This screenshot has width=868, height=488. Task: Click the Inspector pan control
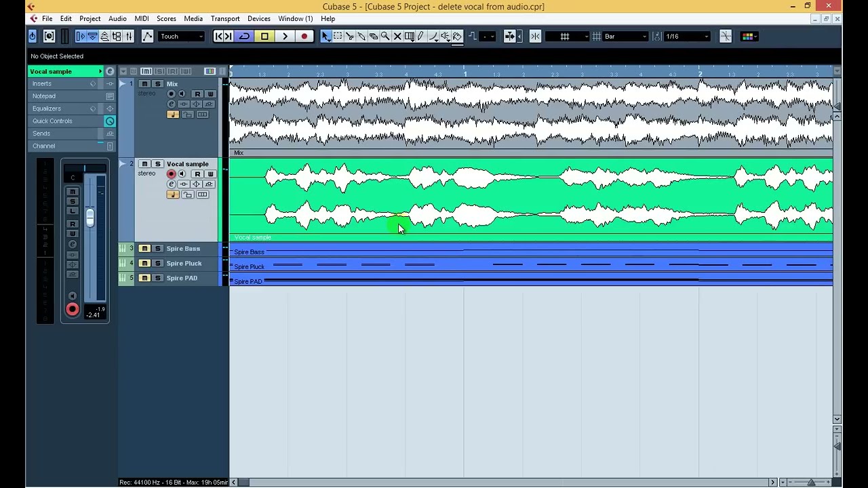[85, 167]
